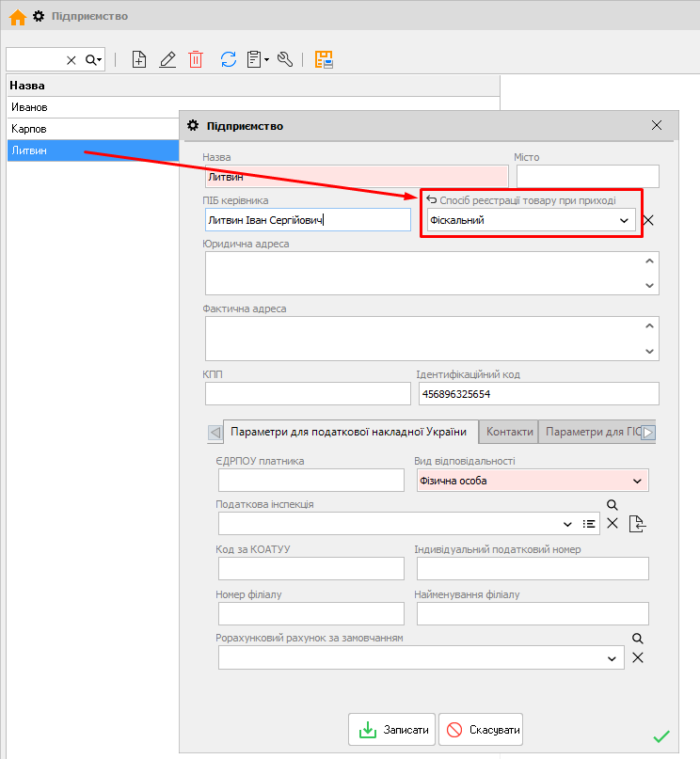The width and height of the screenshot is (700, 759).
Task: Click the orange save layout icon
Action: pyautogui.click(x=325, y=59)
